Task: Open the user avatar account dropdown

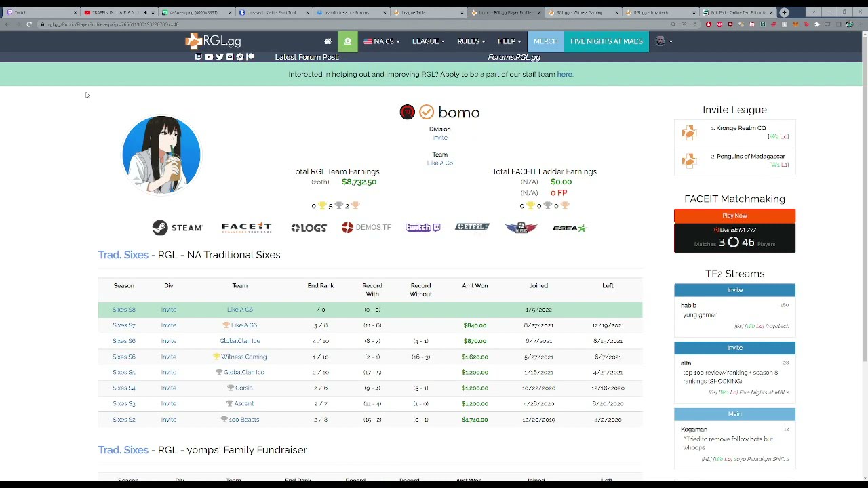Action: (664, 41)
